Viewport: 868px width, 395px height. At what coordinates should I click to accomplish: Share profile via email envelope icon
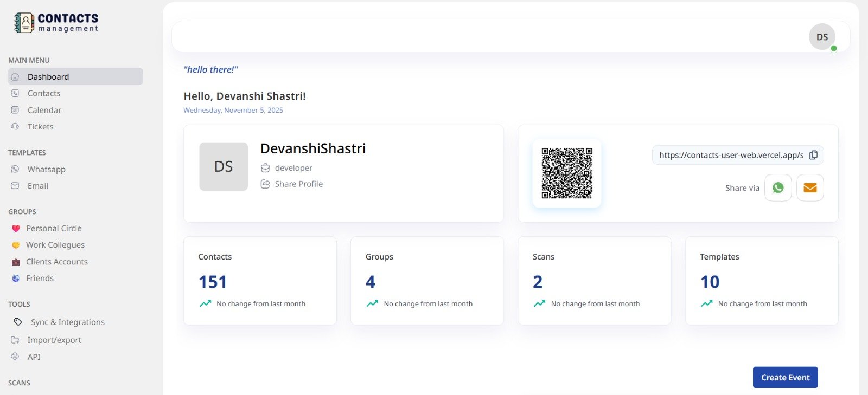[x=810, y=187]
